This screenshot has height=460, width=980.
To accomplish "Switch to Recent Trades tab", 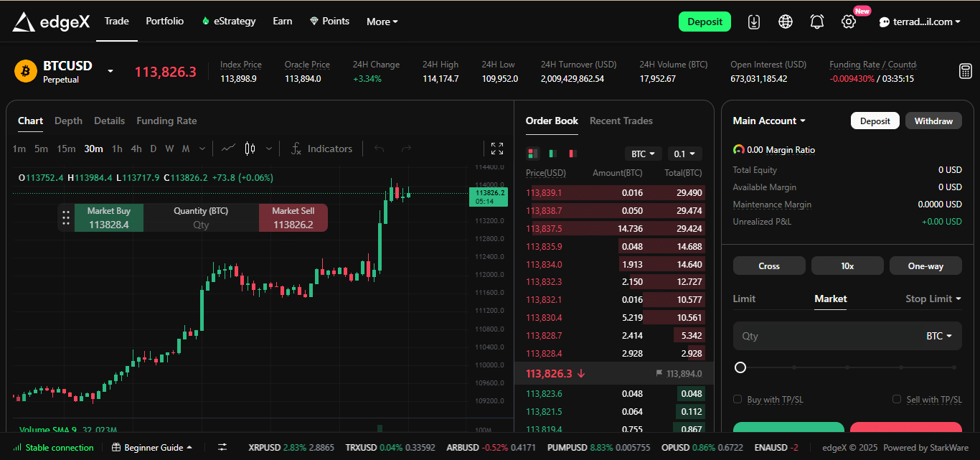I will pyautogui.click(x=621, y=121).
